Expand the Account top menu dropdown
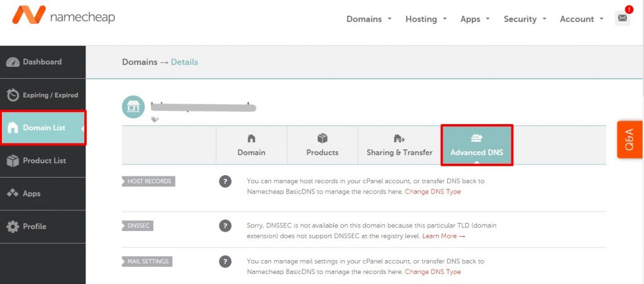The width and height of the screenshot is (644, 284). click(x=582, y=19)
